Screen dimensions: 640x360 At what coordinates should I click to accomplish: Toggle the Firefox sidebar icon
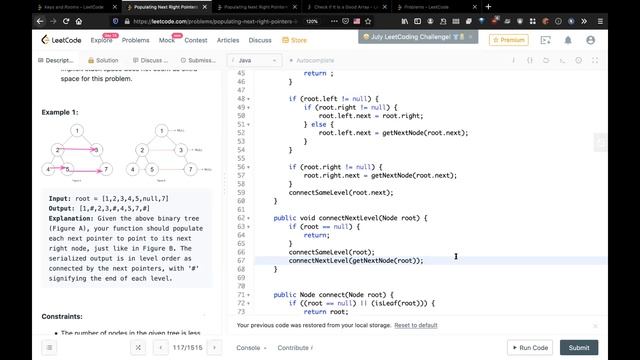click(418, 21)
